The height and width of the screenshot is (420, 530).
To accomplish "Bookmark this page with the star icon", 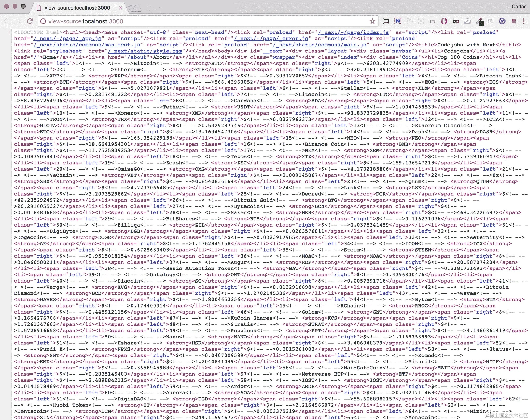I will click(372, 21).
